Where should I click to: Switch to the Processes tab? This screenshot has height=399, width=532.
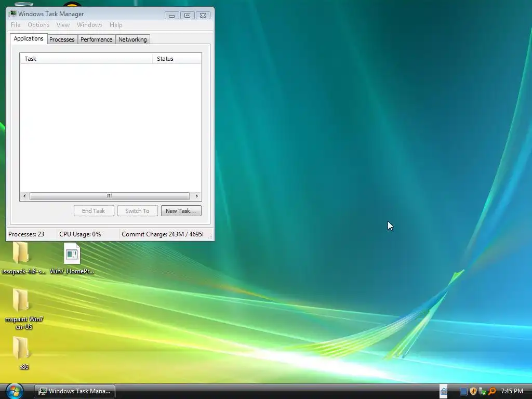pyautogui.click(x=62, y=39)
